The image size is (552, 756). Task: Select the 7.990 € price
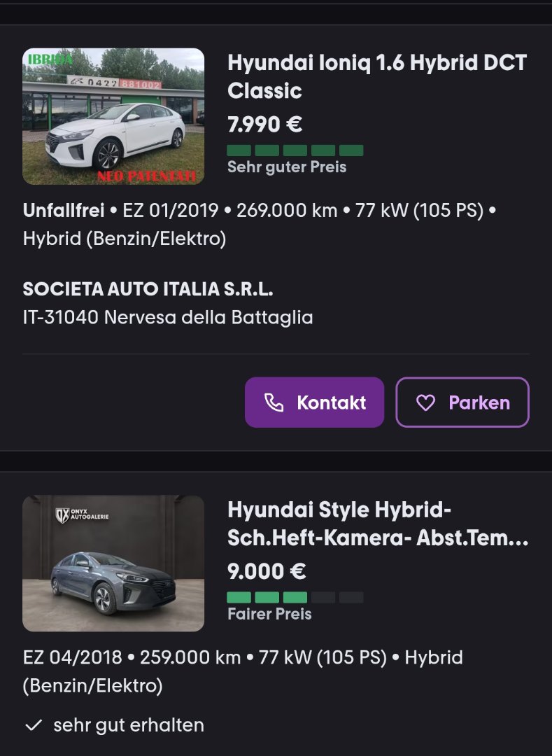[x=264, y=125]
